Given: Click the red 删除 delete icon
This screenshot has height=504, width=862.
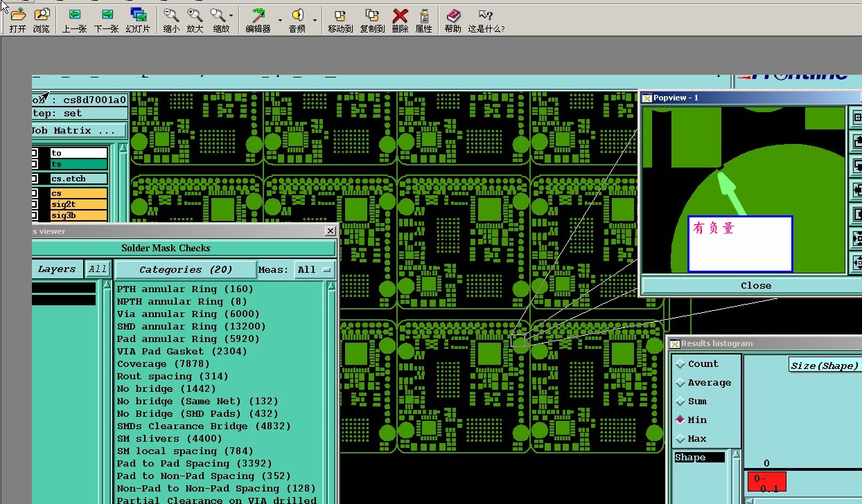Looking at the screenshot, I should pyautogui.click(x=400, y=15).
